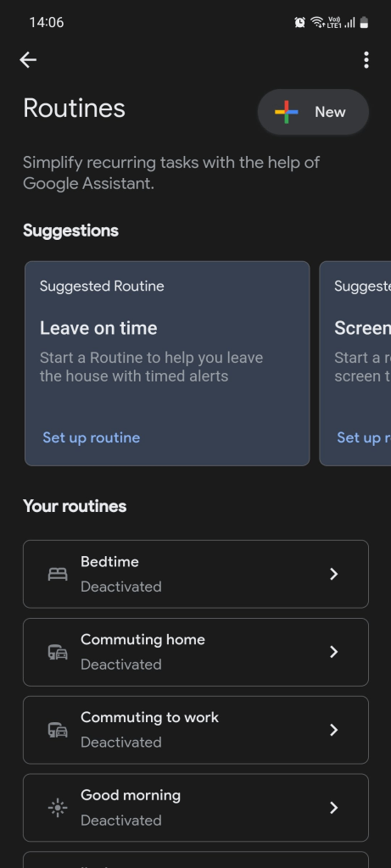Tap the alarm icon in status bar
The height and width of the screenshot is (868, 391).
(x=299, y=22)
